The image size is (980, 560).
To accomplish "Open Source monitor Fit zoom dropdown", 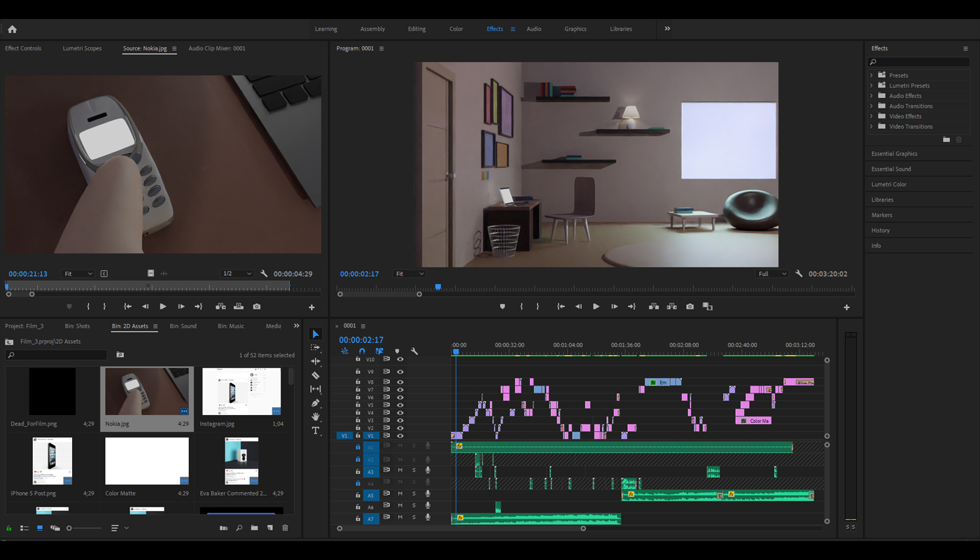I will [x=77, y=274].
